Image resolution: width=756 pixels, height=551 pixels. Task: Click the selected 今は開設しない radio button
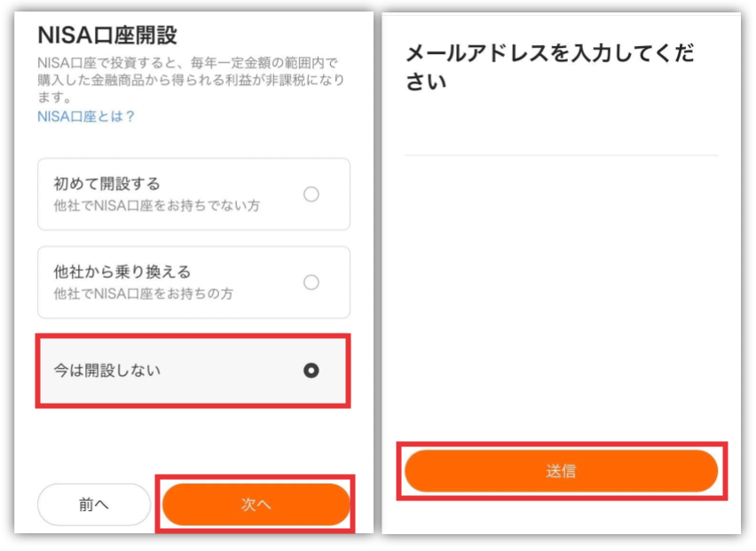coord(311,370)
